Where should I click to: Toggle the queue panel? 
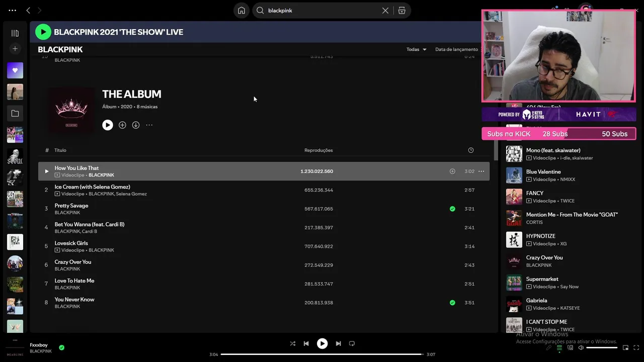[559, 348]
